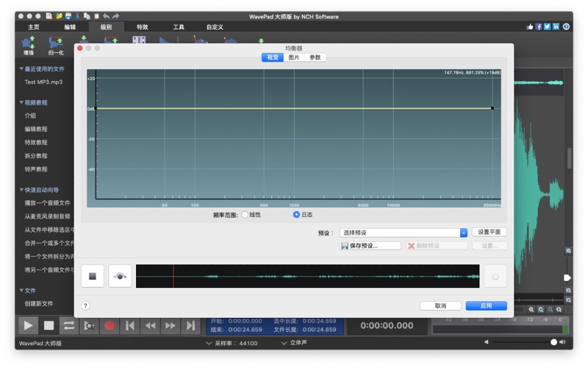
Task: Collapse the 视频教程 sidebar section
Action: click(22, 102)
